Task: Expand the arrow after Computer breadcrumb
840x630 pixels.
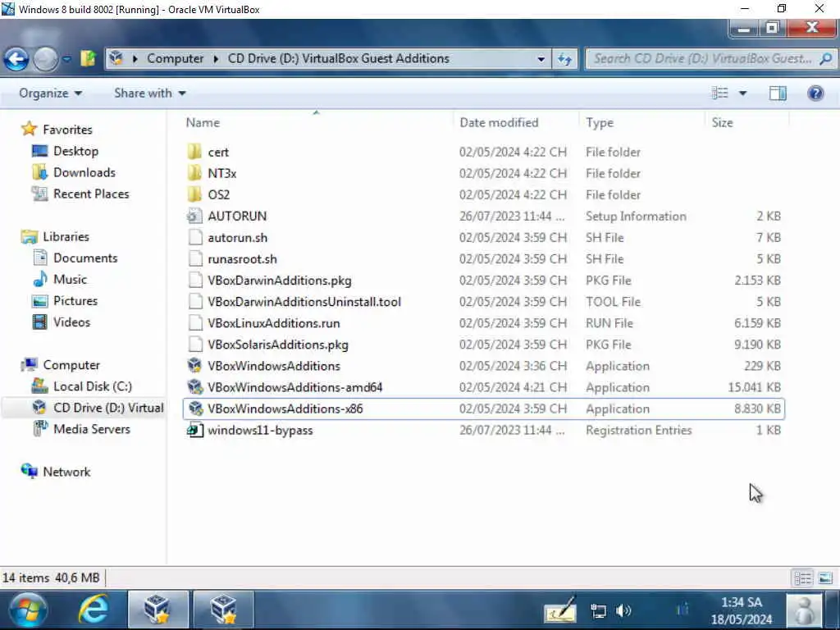Action: [216, 59]
